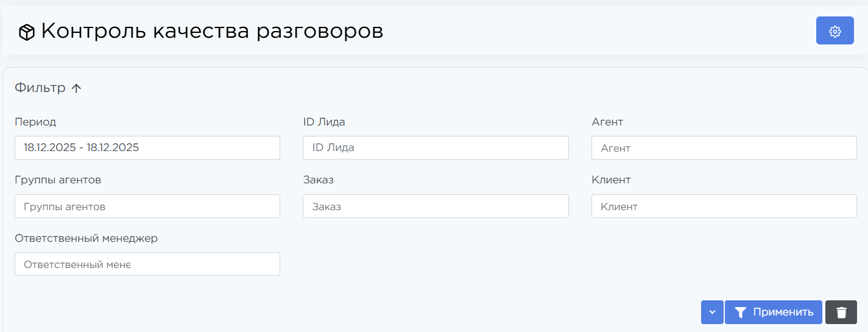Click the Период field label
Image resolution: width=868 pixels, height=332 pixels.
35,122
